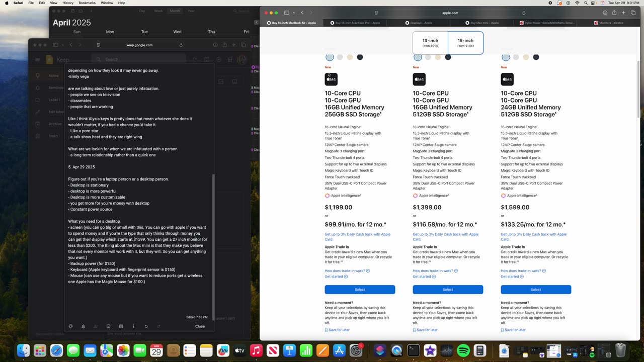
Task: Switch to 'Buy 16-inch MacBook Pro' tab
Action: pyautogui.click(x=355, y=23)
